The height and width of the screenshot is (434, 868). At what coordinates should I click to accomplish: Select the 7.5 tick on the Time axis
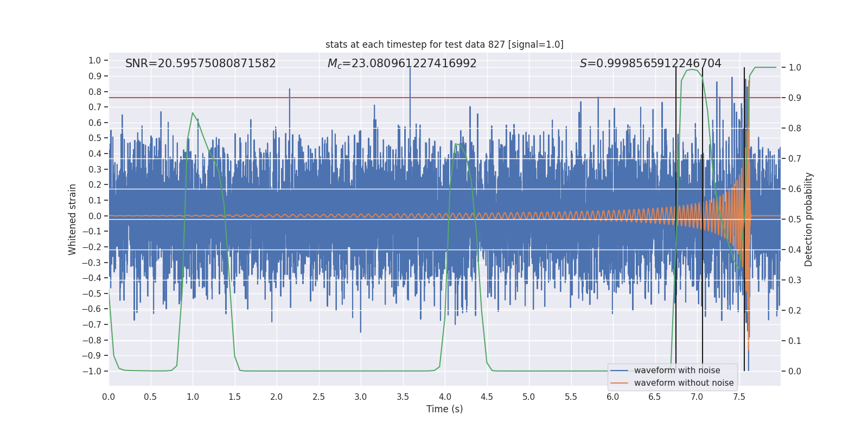tap(739, 397)
